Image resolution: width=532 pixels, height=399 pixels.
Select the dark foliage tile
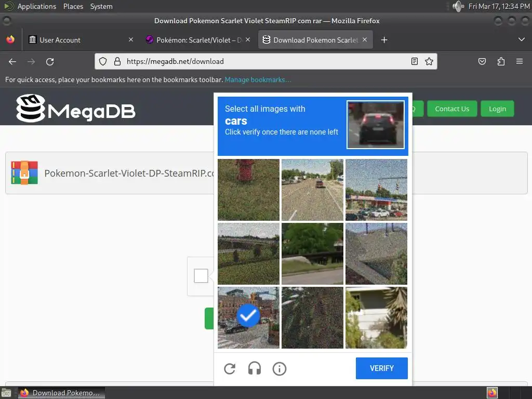pyautogui.click(x=312, y=317)
